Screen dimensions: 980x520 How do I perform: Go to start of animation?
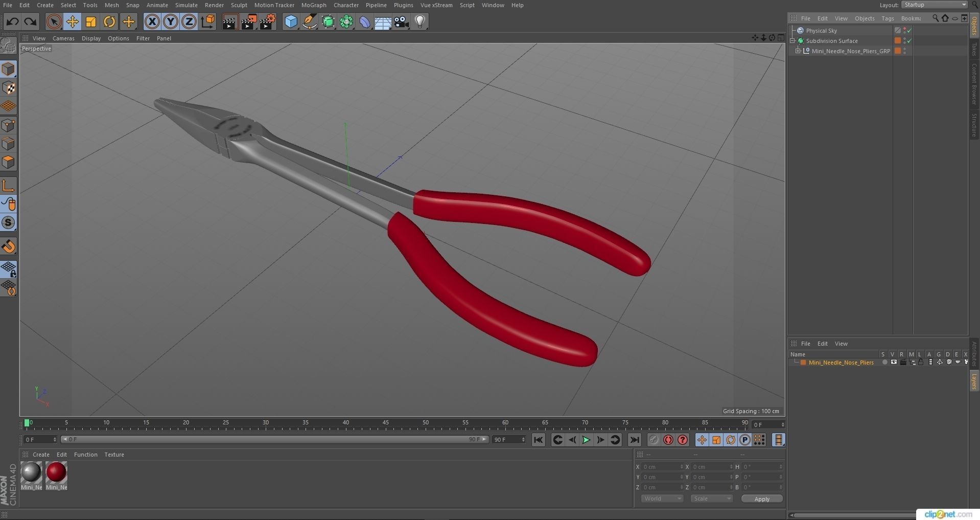pyautogui.click(x=538, y=440)
